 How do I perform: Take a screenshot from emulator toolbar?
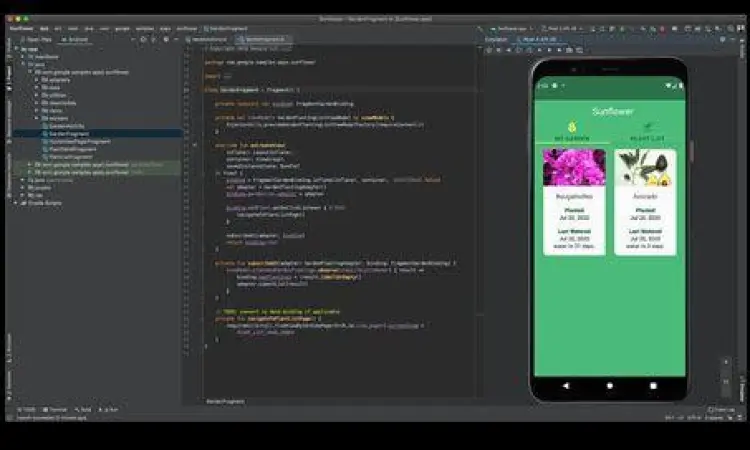569,50
